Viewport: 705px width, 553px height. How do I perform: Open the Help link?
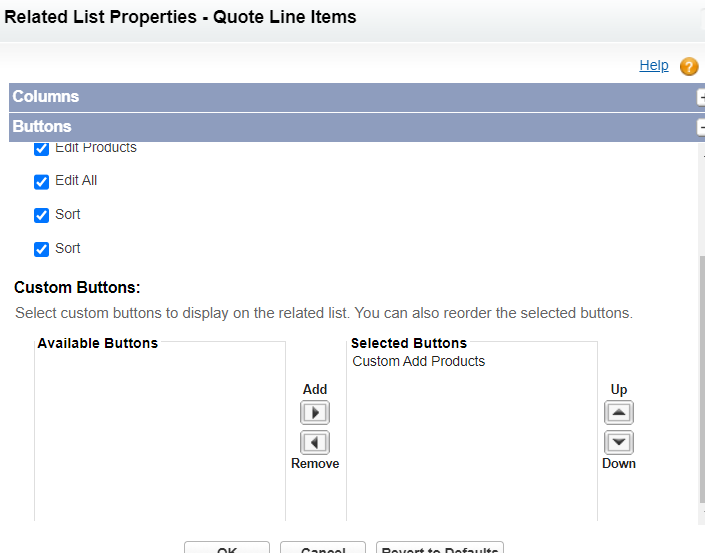pos(654,66)
